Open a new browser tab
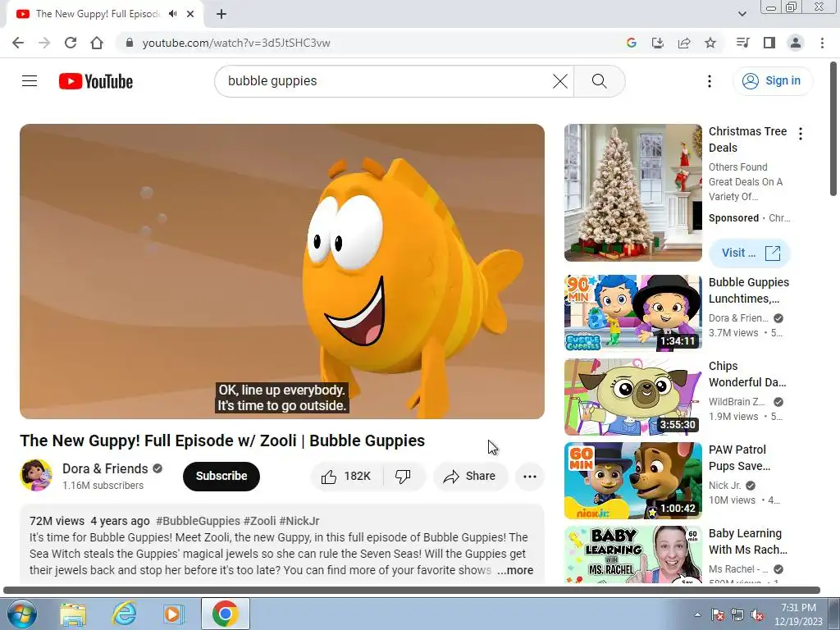840x630 pixels. coord(221,14)
